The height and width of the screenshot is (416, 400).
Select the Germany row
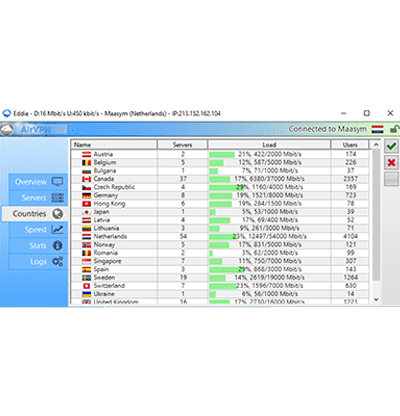220,195
